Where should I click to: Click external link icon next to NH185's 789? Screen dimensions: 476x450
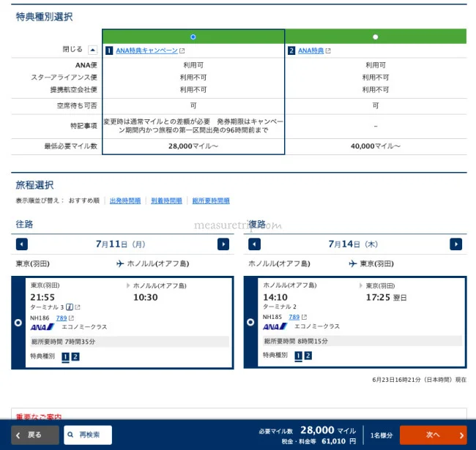tap(304, 317)
